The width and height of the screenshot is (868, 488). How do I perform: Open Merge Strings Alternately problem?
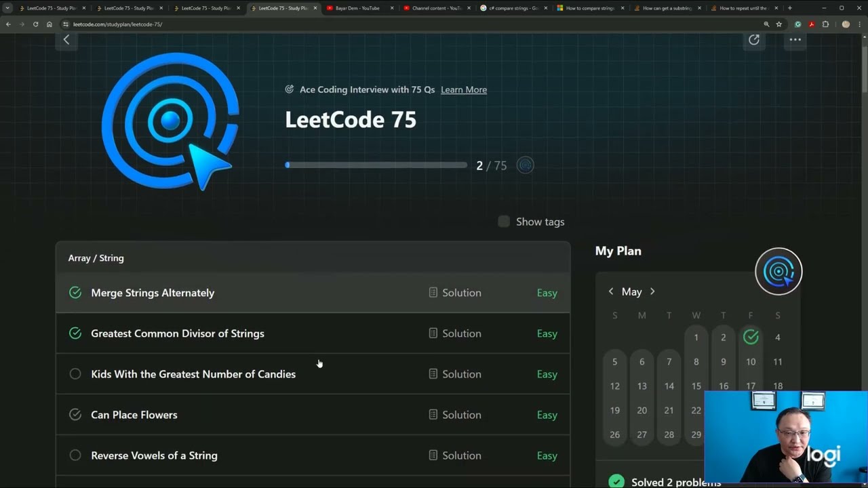(153, 293)
